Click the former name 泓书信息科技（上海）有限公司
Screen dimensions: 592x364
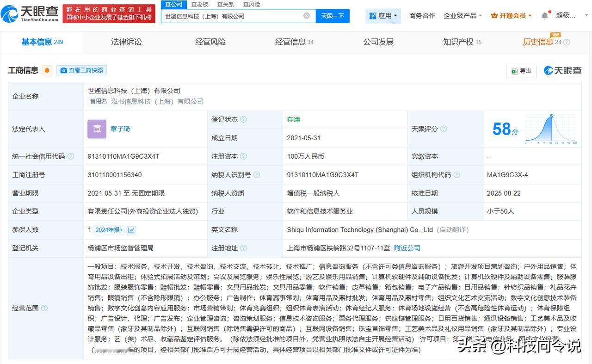pyautogui.click(x=157, y=101)
